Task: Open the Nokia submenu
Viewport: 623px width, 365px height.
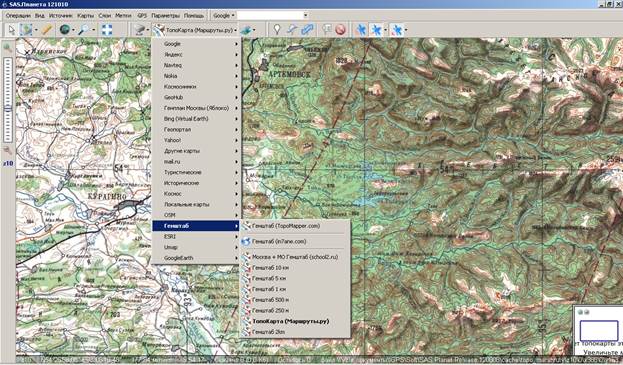Action: point(196,76)
